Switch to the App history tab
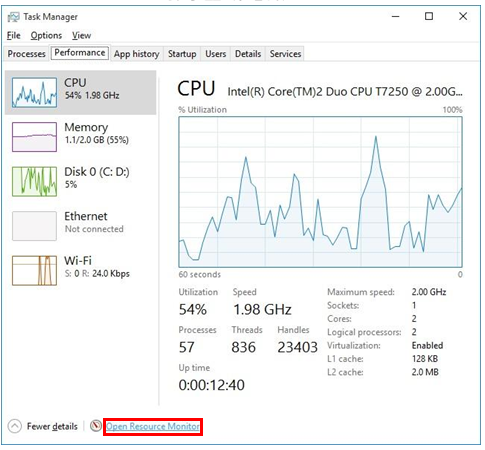 136,54
